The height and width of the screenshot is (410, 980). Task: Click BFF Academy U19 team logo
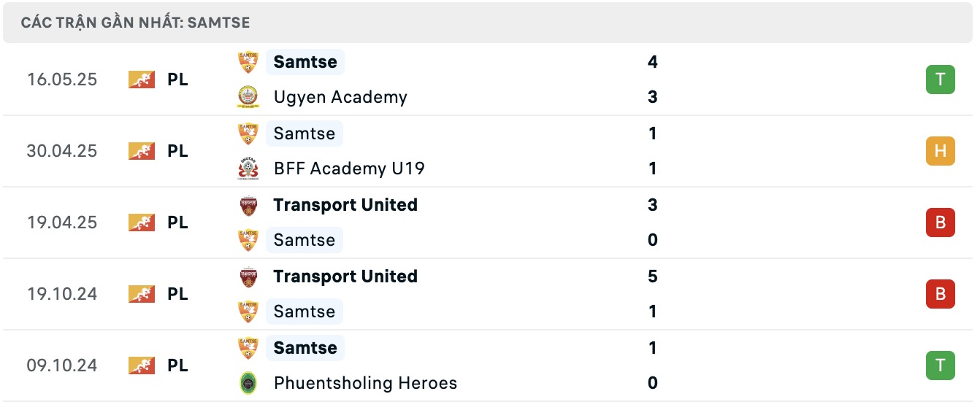[248, 169]
